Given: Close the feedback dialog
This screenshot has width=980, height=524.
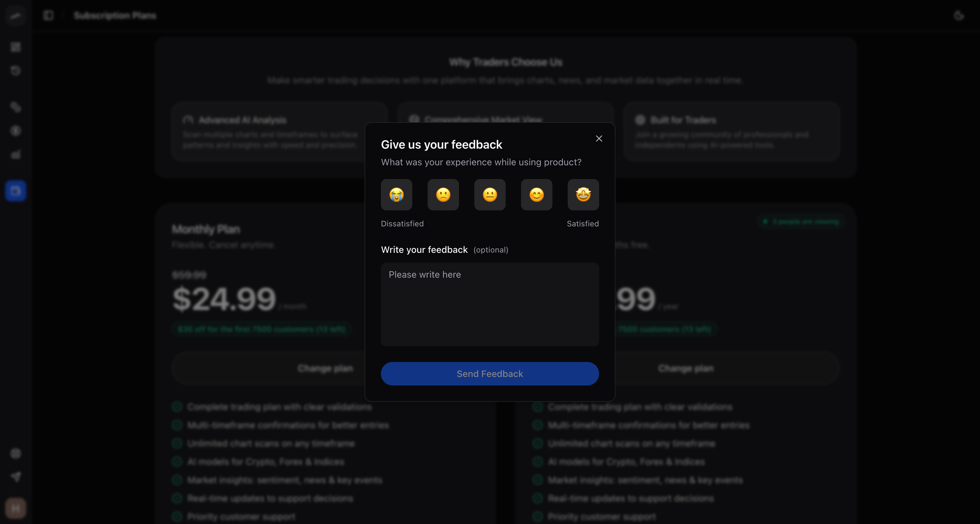Looking at the screenshot, I should (599, 139).
